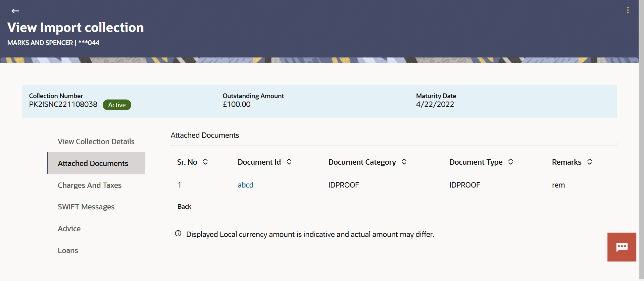Sort table by Sr. No column
The image size is (644, 281).
(x=205, y=162)
